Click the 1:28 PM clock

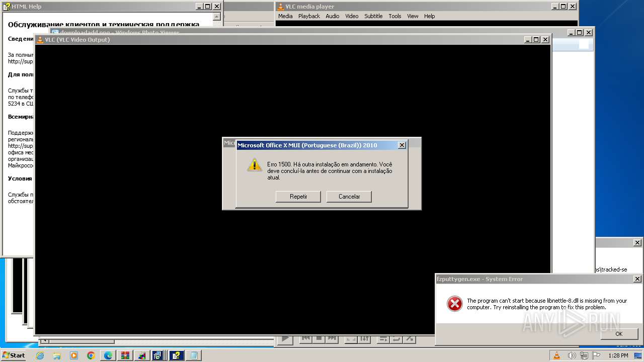pyautogui.click(x=618, y=355)
